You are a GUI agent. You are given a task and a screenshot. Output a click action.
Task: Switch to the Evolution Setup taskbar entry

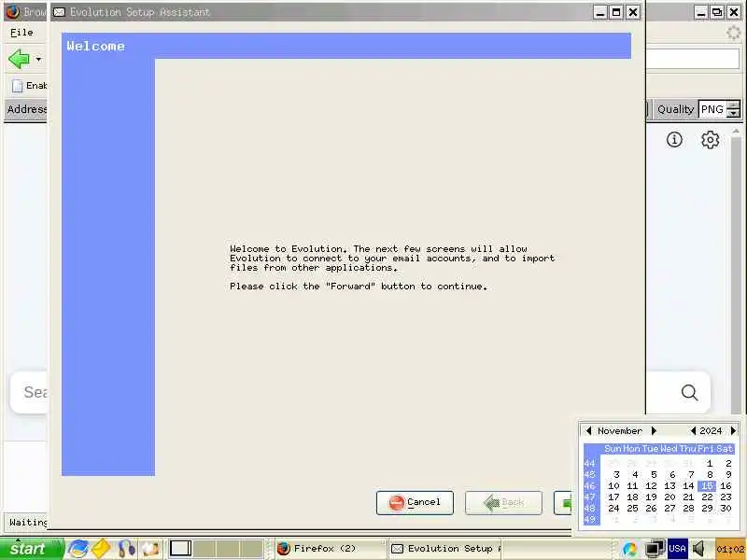pyautogui.click(x=445, y=549)
